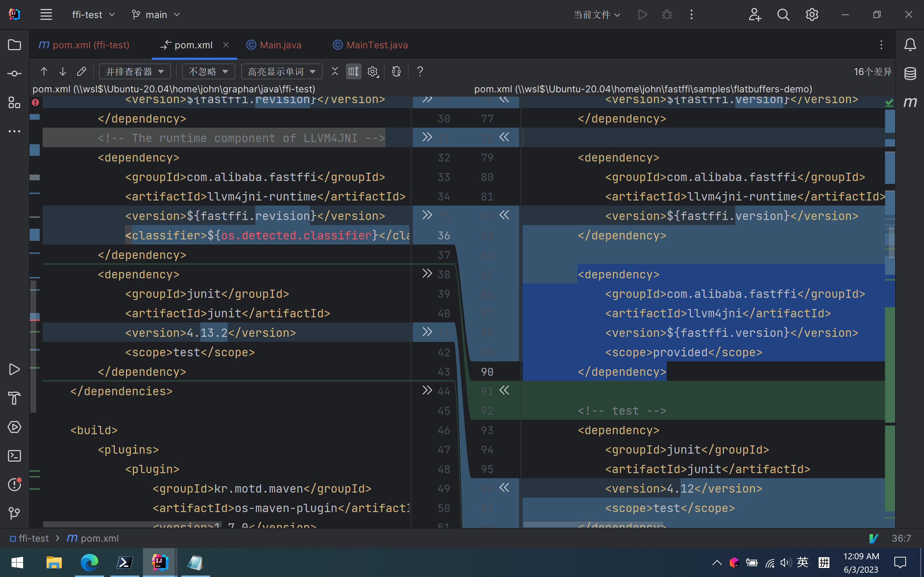Open the Maven panel on the right
Image resolution: width=924 pixels, height=577 pixels.
[911, 102]
